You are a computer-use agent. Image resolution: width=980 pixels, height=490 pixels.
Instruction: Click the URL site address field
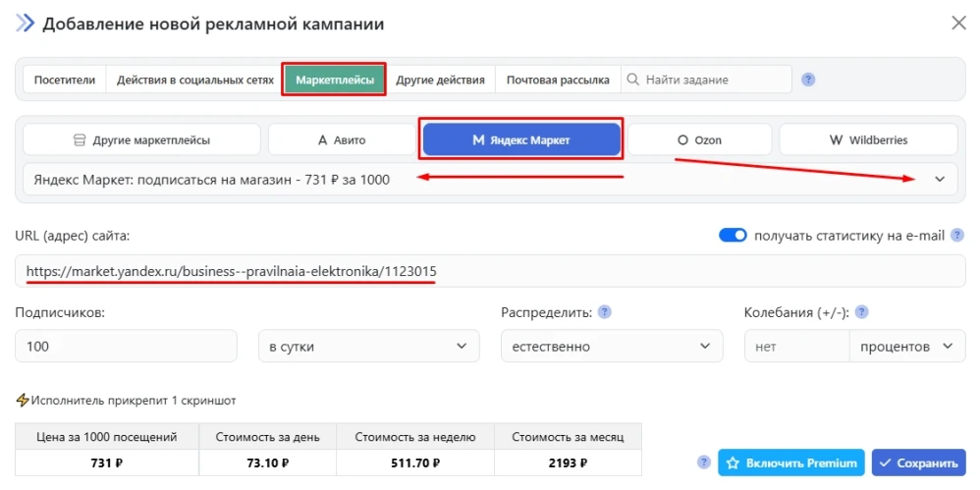pyautogui.click(x=490, y=271)
